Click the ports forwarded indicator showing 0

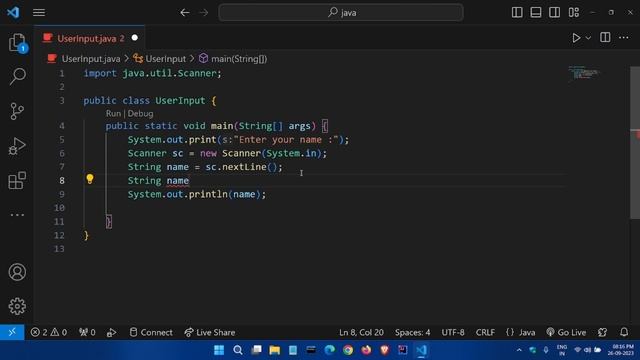87,332
